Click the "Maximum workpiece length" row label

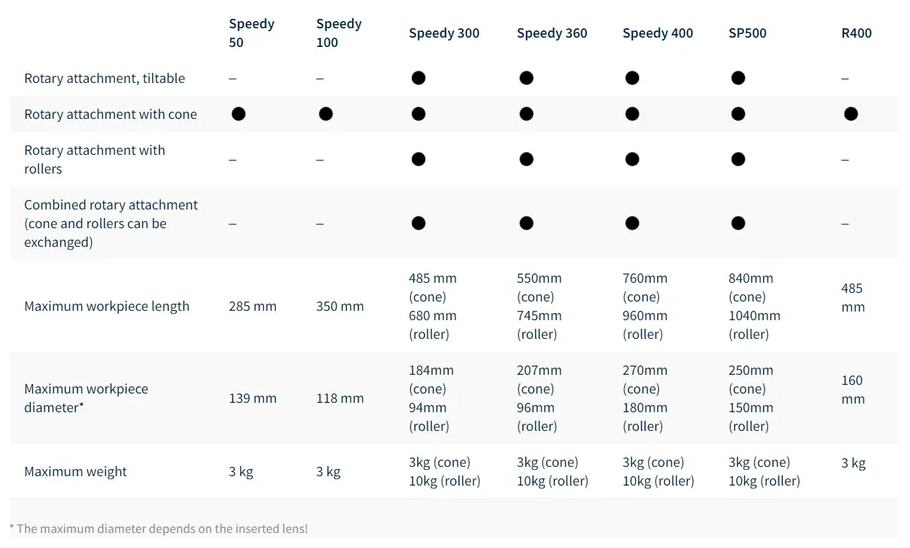point(107,306)
